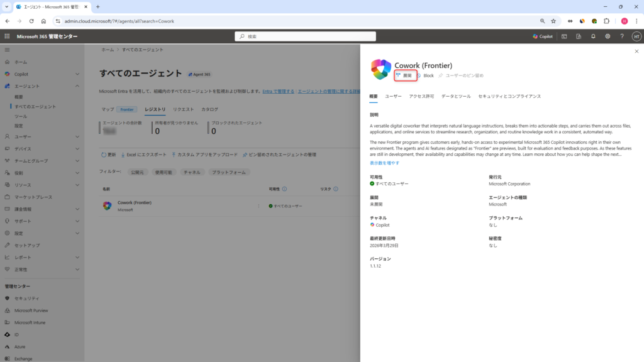Expand the Copilot section in sidebar

[77, 74]
